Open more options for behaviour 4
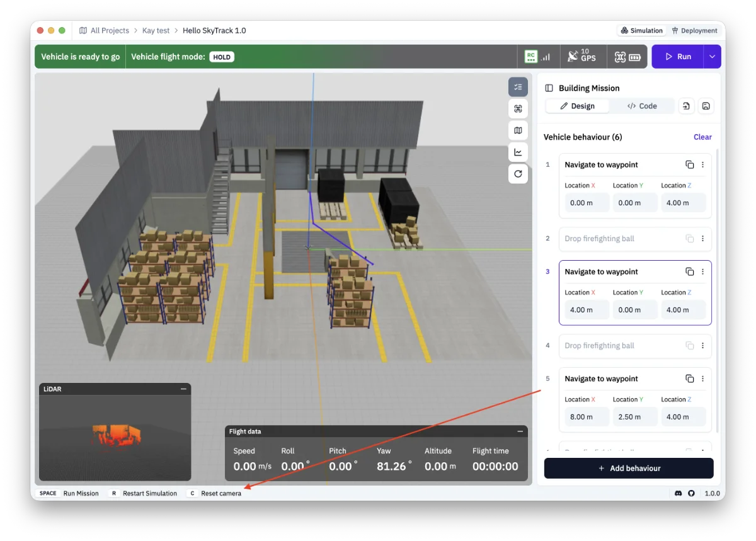 pos(702,346)
